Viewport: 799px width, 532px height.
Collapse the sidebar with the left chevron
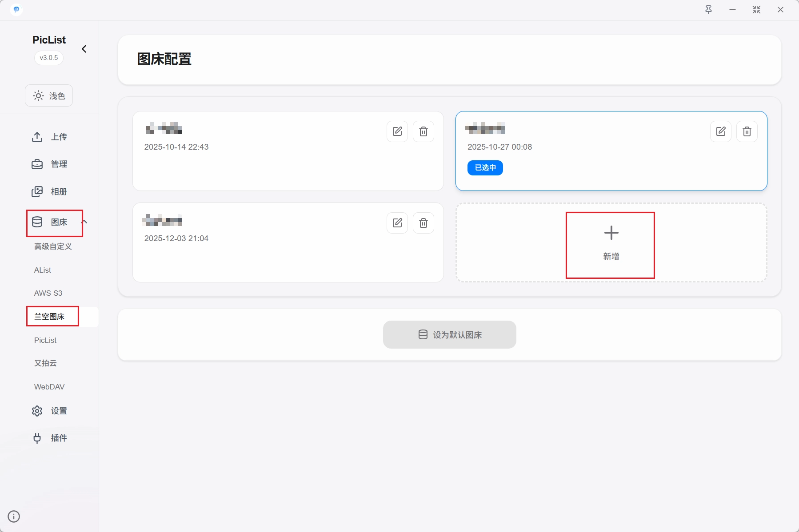(x=84, y=49)
